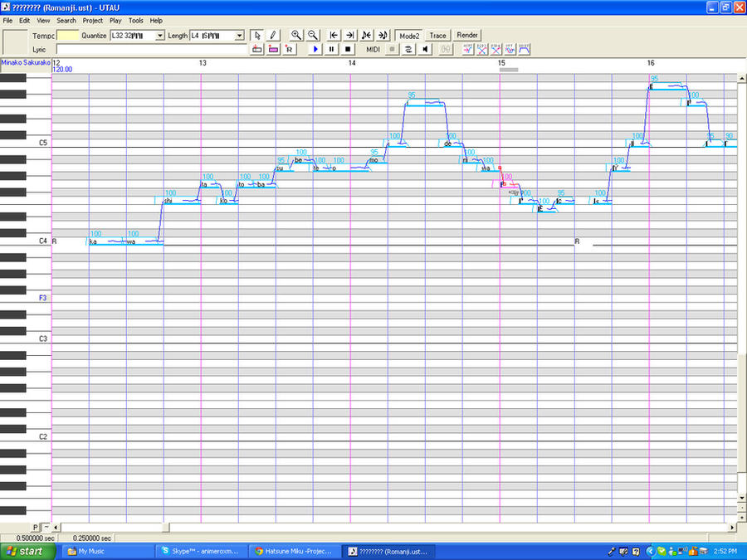Viewport: 747px width, 560px height.
Task: Switch to My Music taskbar window
Action: [x=107, y=552]
